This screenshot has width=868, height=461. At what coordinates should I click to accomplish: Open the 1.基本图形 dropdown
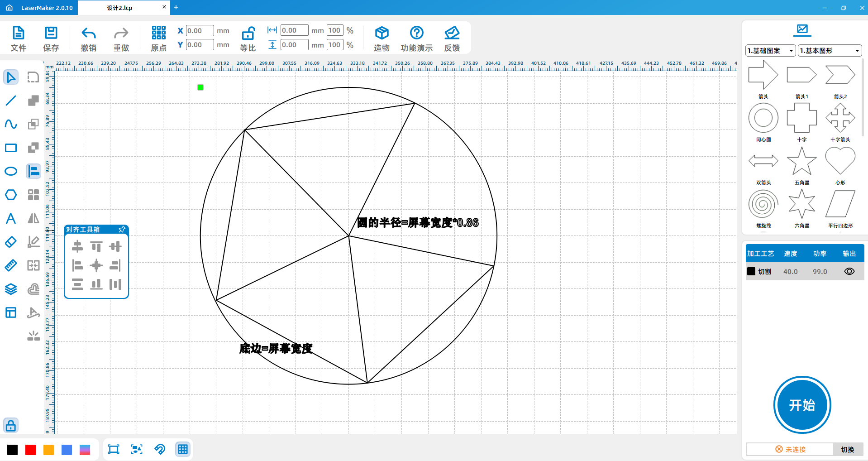click(830, 51)
